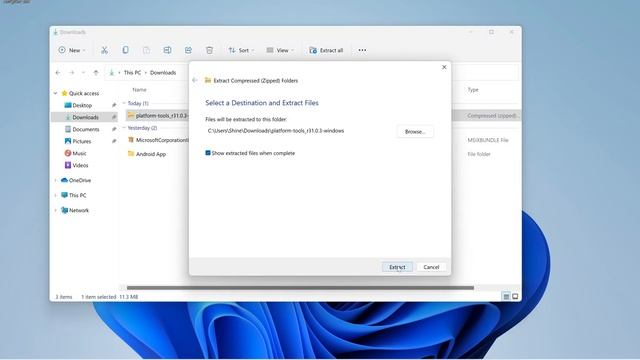Select Documents in navigation pane
640x360 pixels.
(86, 129)
